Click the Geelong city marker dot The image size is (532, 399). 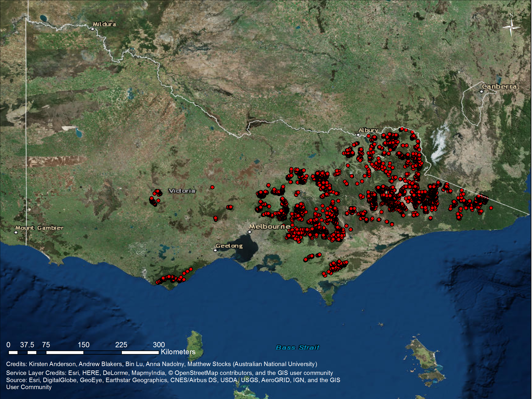point(215,250)
